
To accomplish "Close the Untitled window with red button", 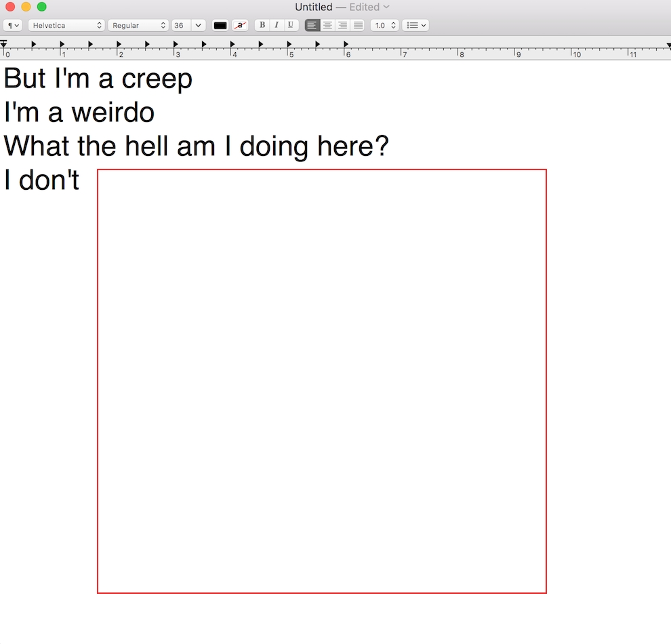I will (10, 7).
